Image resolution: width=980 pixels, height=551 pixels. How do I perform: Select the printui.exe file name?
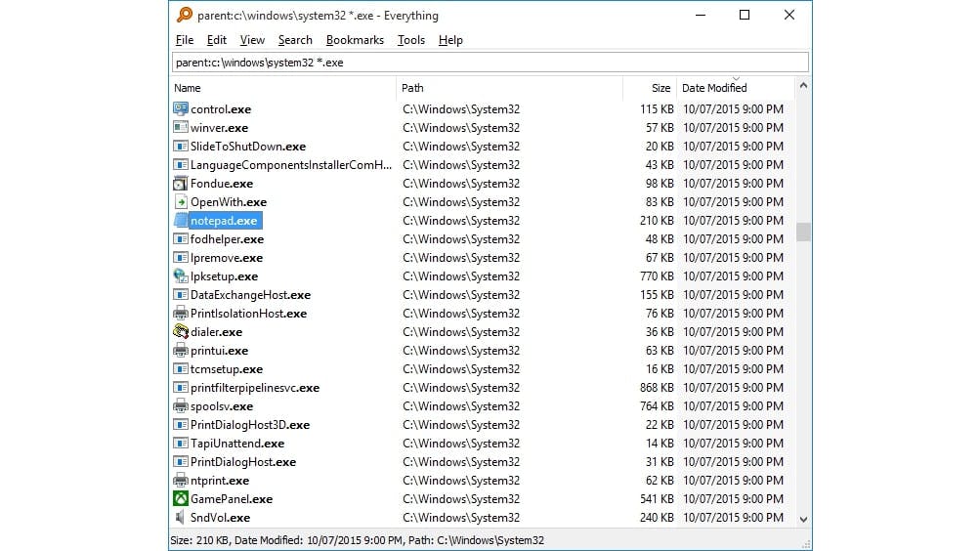tap(220, 351)
